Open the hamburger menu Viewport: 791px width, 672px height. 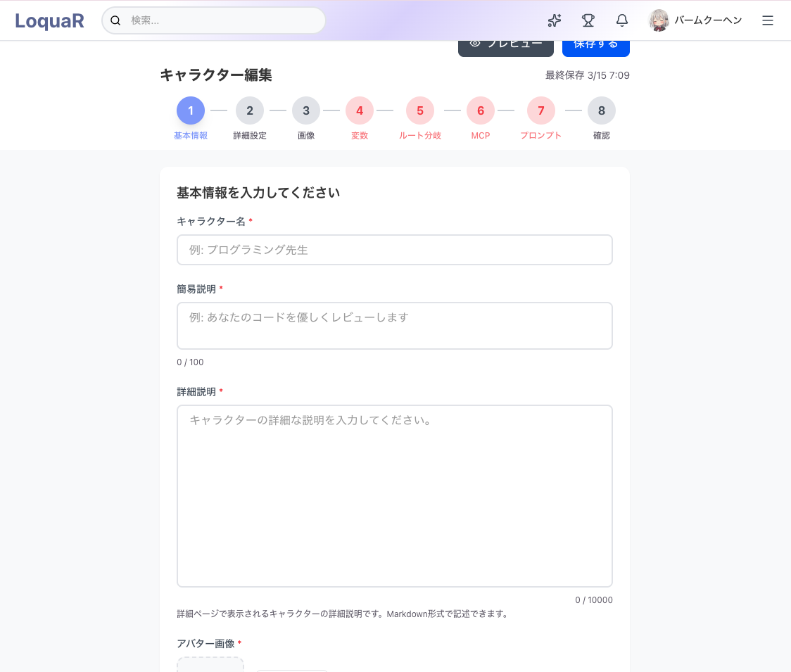click(x=767, y=20)
